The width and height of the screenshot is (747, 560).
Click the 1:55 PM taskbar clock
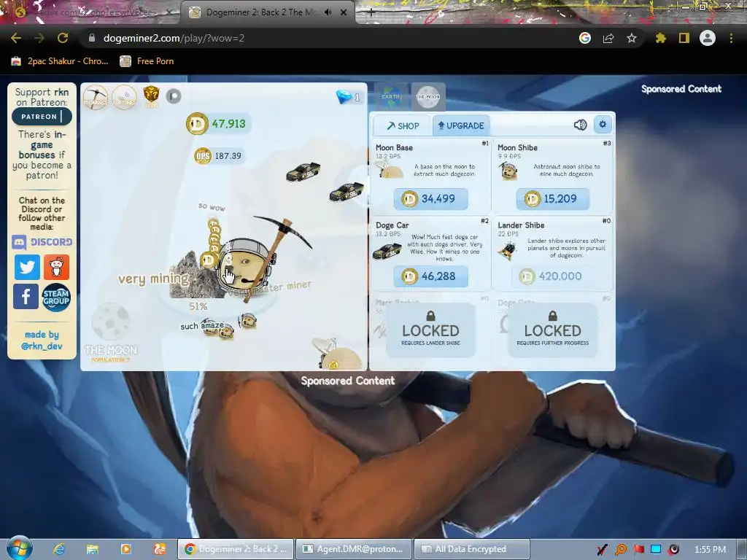click(x=710, y=550)
